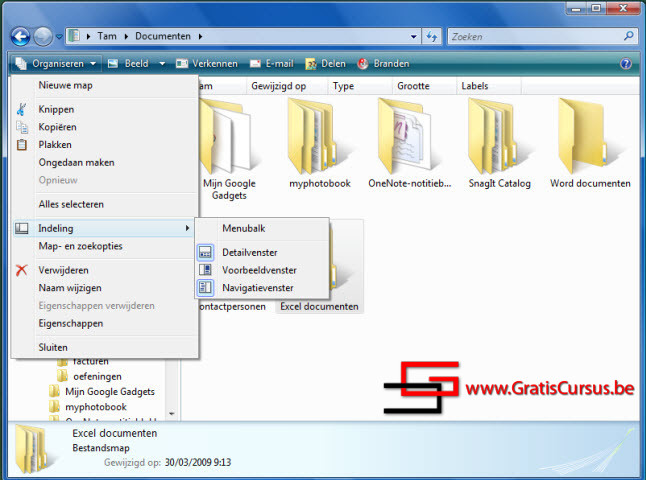
Task: Open the Organiseren toolbar menu
Action: click(55, 63)
